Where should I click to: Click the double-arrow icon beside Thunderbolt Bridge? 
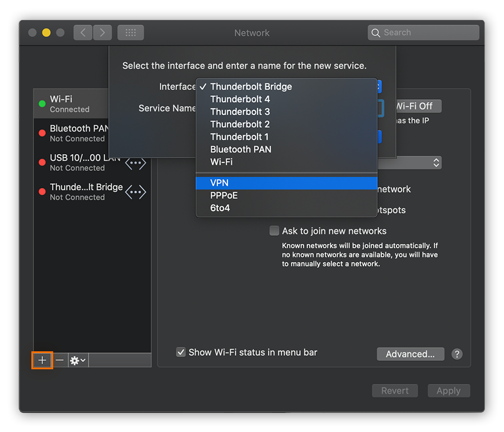coord(136,192)
